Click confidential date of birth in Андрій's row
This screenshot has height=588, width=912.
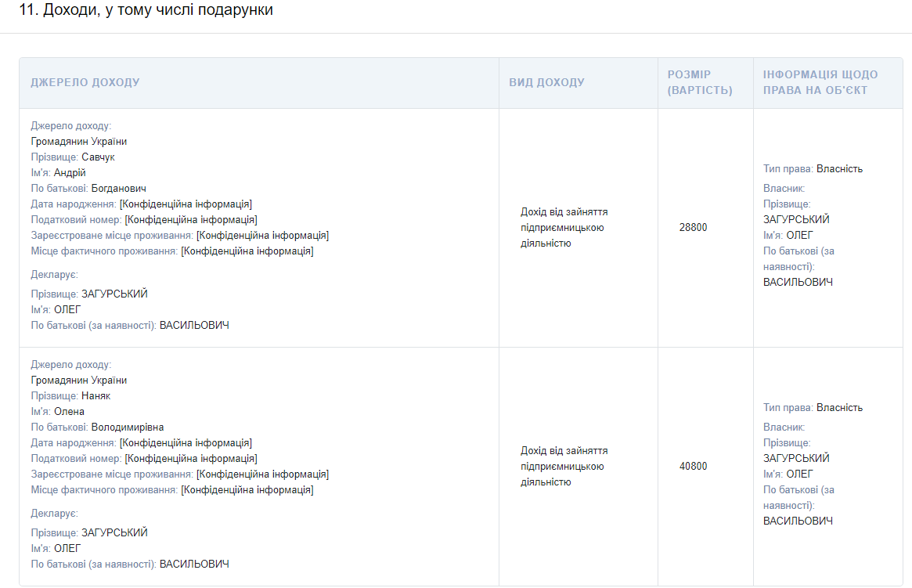[x=186, y=204]
